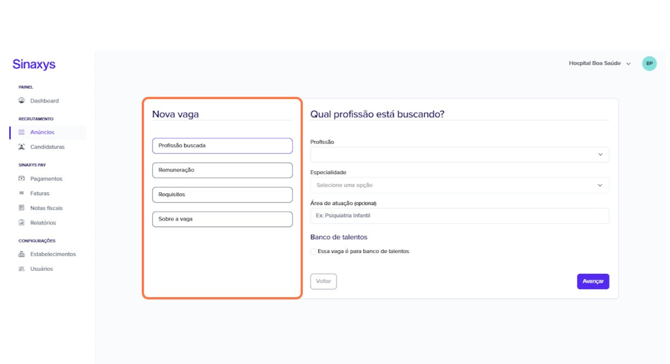This screenshot has height=364, width=670.
Task: Click the Candidaturas people icon
Action: click(21, 147)
